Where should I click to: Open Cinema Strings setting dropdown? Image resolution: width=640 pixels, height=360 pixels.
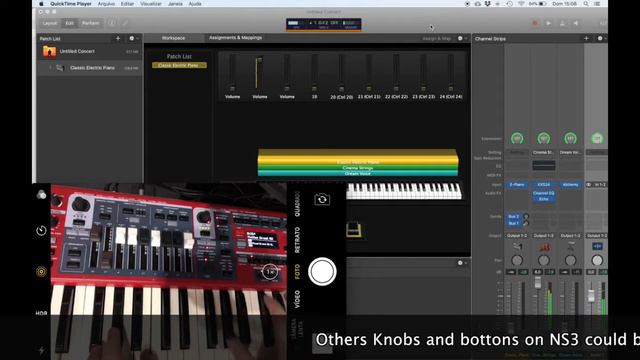point(544,152)
